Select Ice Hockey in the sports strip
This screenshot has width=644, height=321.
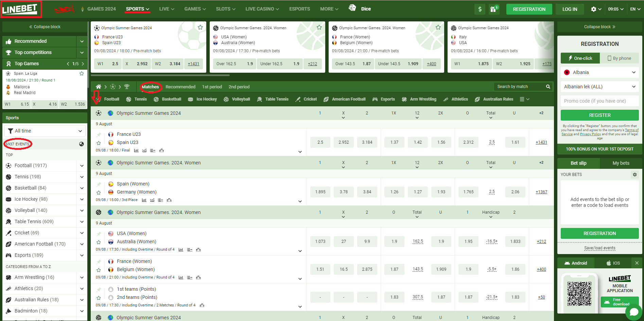(x=202, y=99)
